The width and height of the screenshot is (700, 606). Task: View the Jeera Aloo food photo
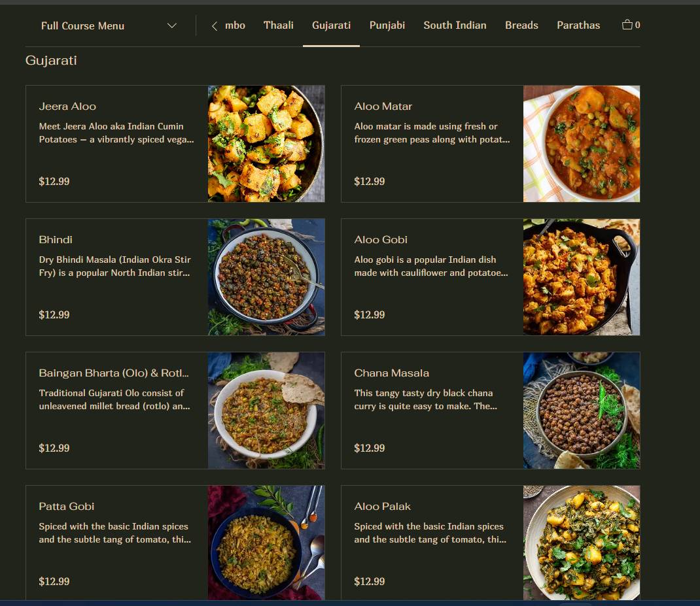point(266,144)
